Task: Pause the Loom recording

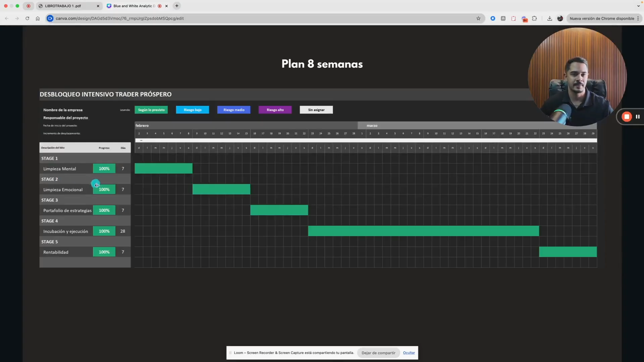Action: click(638, 117)
